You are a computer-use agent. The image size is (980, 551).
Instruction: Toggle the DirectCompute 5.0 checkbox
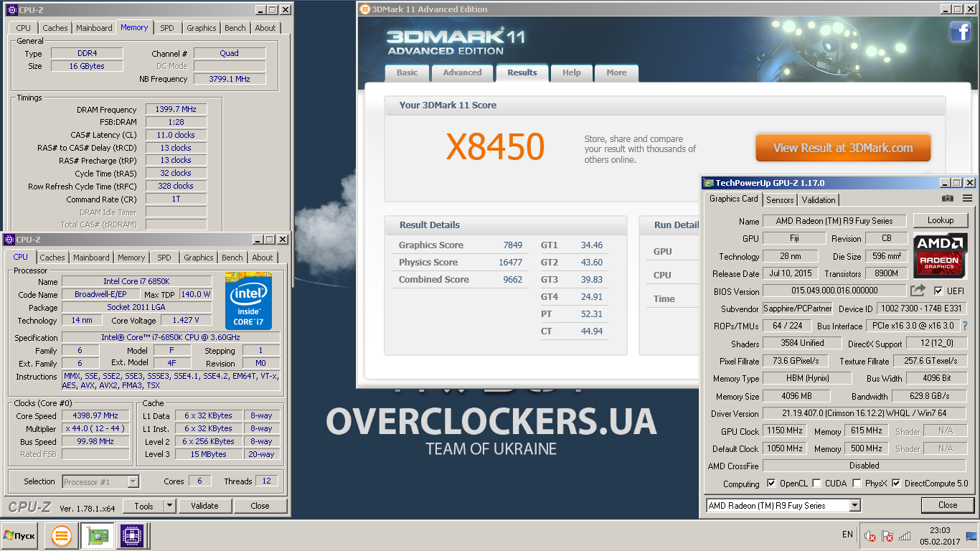click(896, 484)
